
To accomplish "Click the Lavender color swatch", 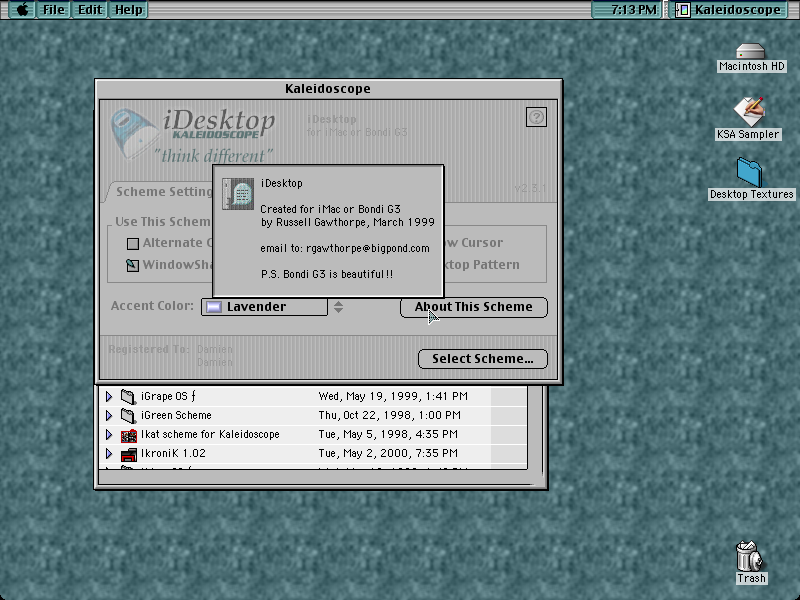I will 214,307.
